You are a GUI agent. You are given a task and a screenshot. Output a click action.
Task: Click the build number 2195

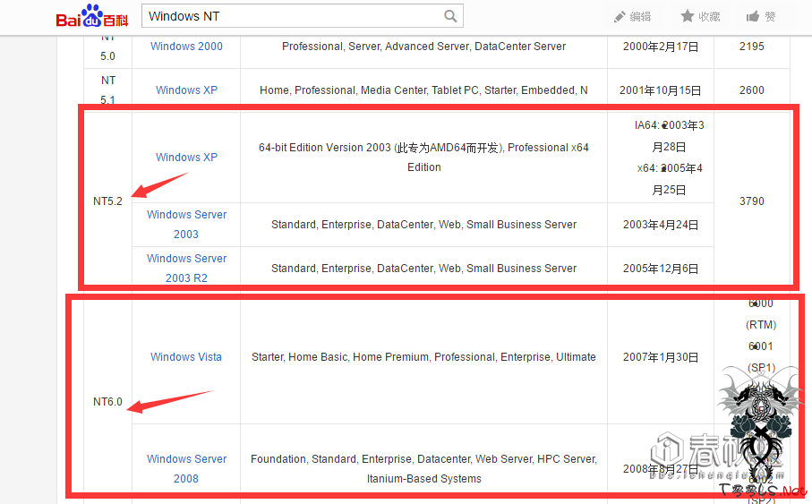[752, 46]
